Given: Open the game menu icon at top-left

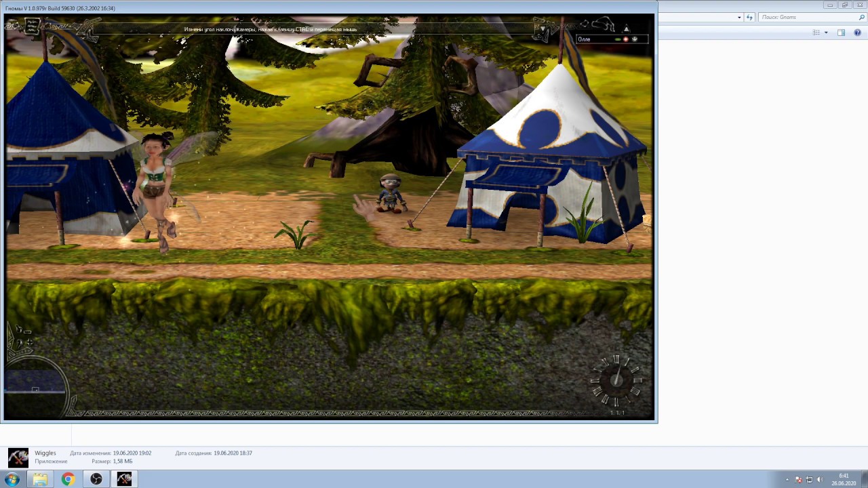Looking at the screenshot, I should (x=32, y=27).
